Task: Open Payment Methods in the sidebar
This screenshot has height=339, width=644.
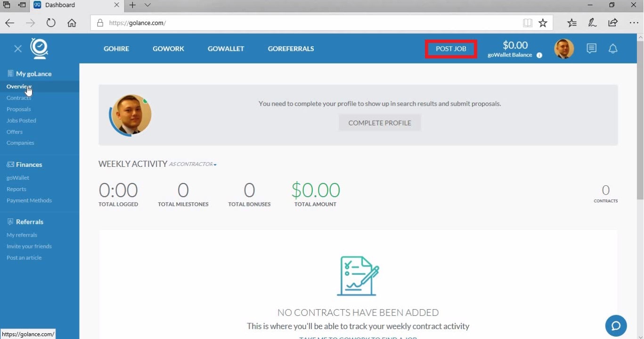Action: 29,200
